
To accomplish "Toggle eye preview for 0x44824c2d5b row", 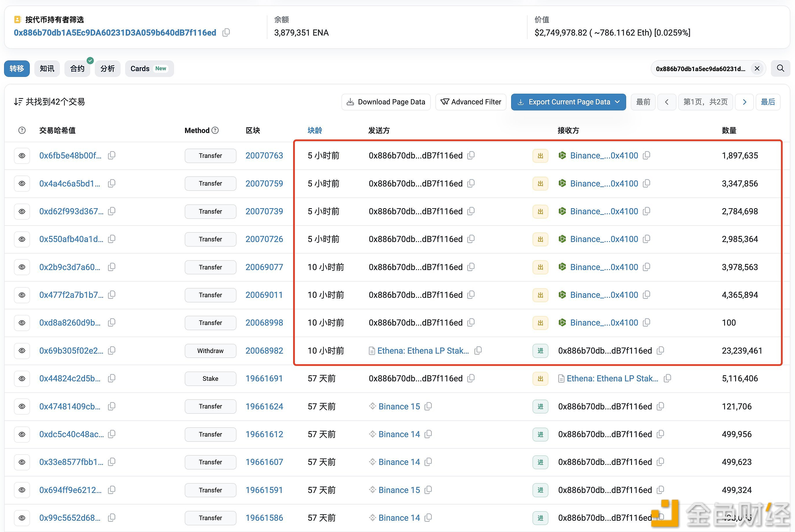I will tap(22, 378).
